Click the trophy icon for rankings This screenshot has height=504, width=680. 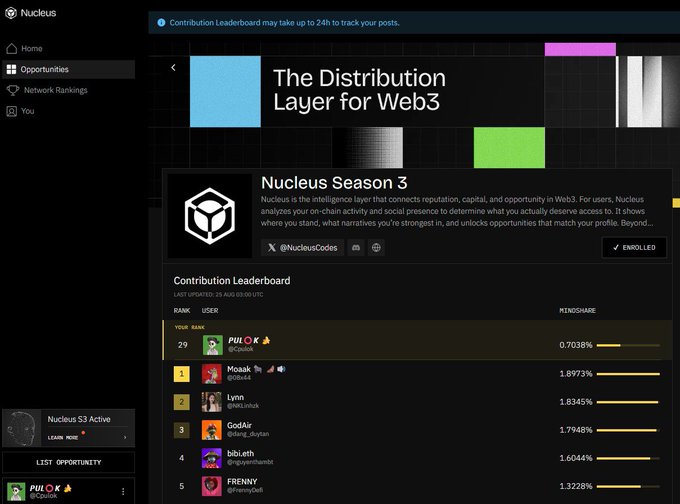[x=13, y=90]
